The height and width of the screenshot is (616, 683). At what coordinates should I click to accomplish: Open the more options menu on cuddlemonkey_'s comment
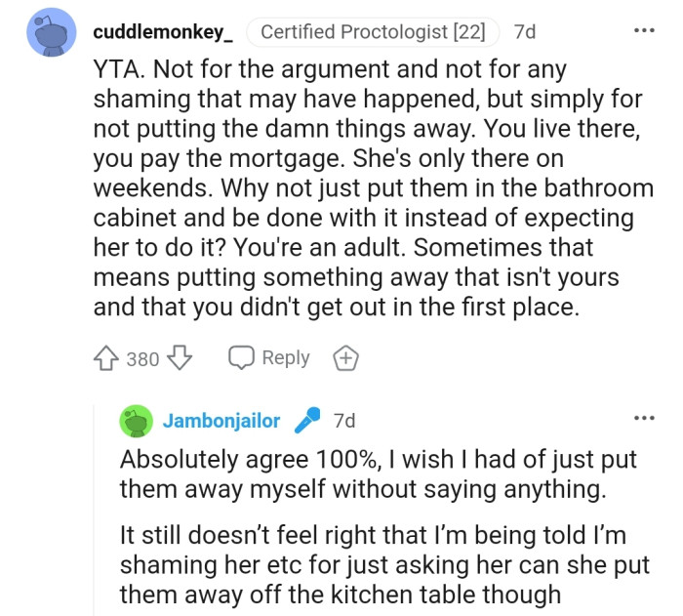[x=644, y=30]
